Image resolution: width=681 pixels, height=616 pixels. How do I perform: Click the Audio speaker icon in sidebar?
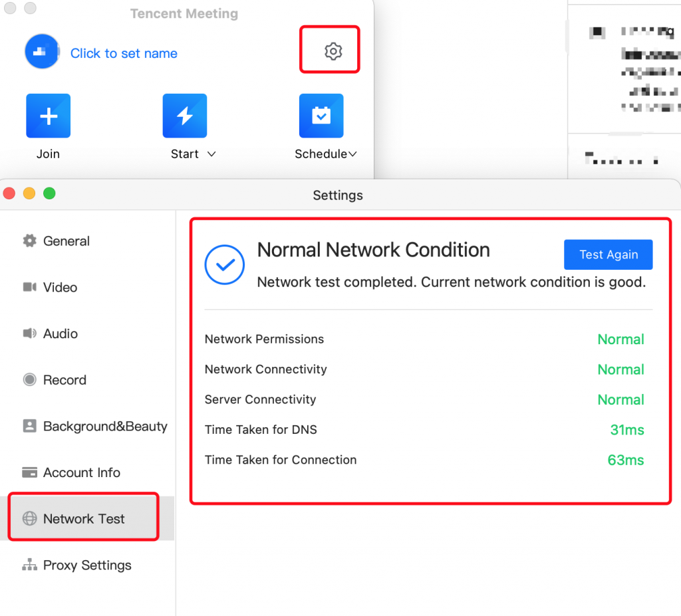[29, 334]
